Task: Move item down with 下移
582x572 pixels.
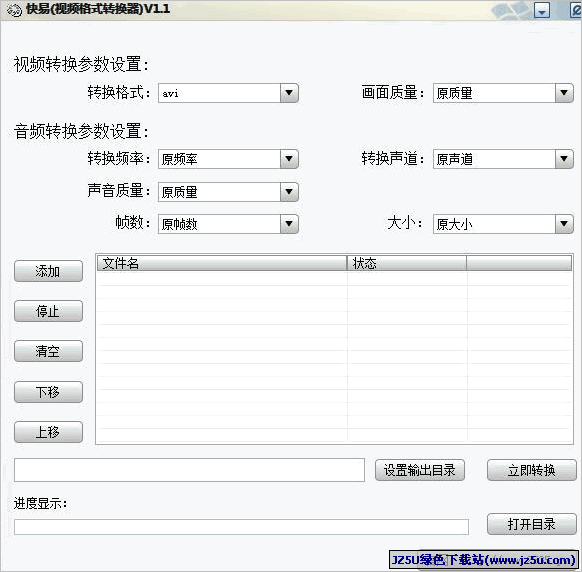Action: coord(48,392)
